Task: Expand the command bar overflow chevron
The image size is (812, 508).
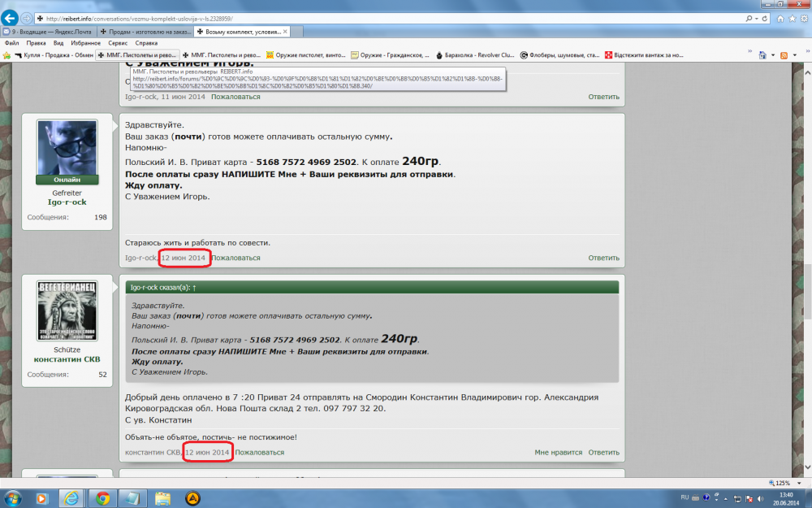Action: coord(807,51)
